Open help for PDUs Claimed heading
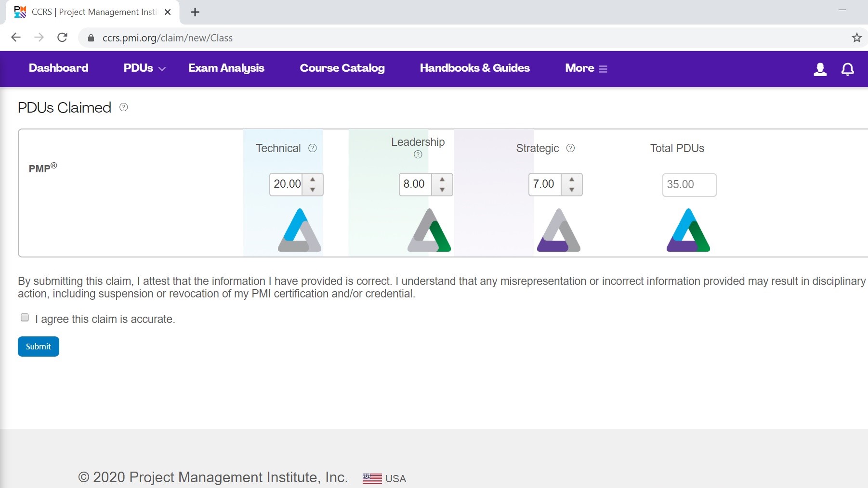868x488 pixels. pyautogui.click(x=123, y=107)
